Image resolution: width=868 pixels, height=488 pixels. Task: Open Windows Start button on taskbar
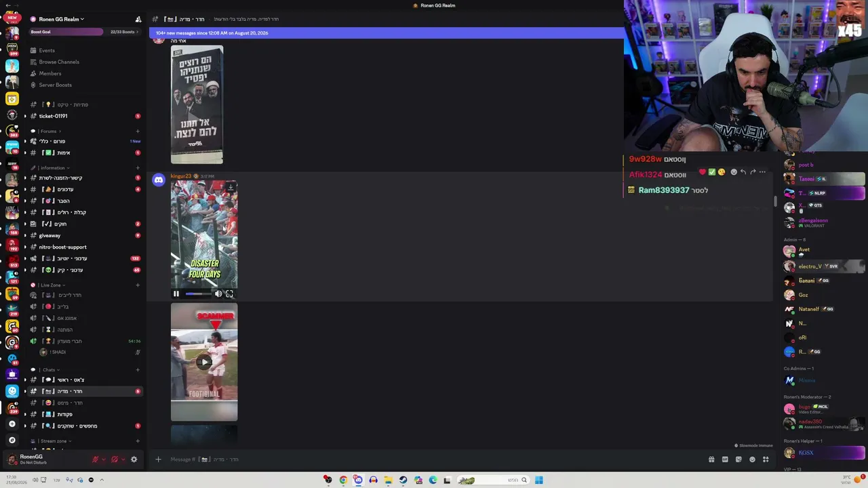[539, 480]
